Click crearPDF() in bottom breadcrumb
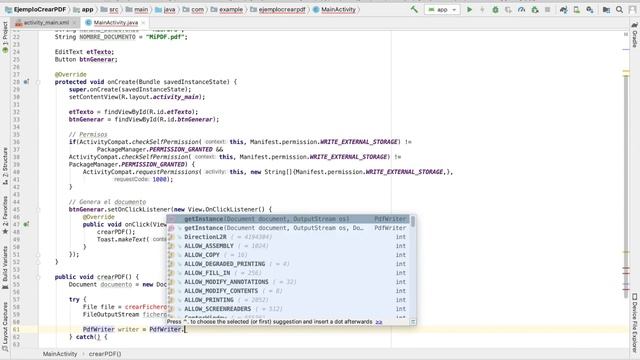The width and height of the screenshot is (640, 360). coord(105,354)
